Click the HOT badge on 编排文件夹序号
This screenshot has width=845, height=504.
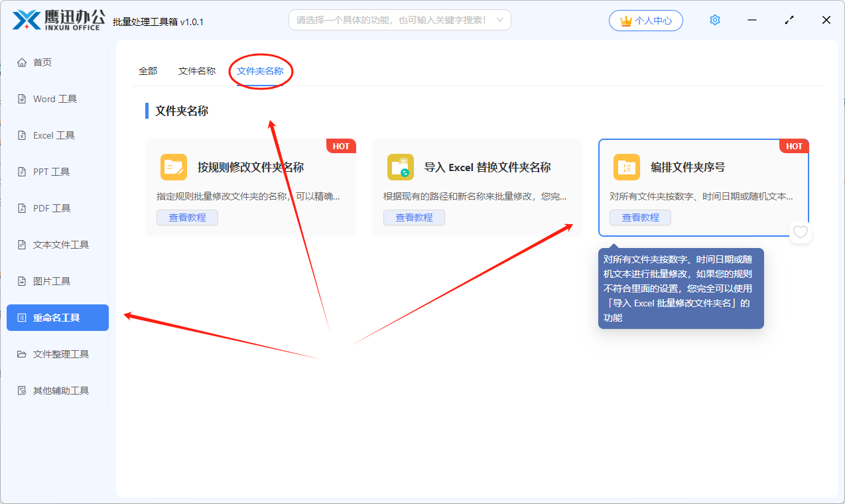pos(795,147)
